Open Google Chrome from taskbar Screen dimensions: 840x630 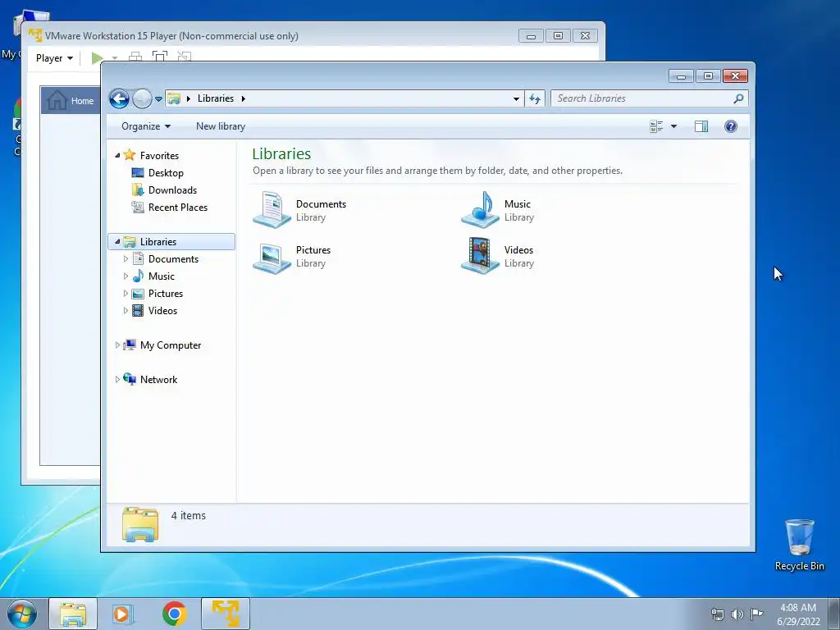(x=174, y=614)
